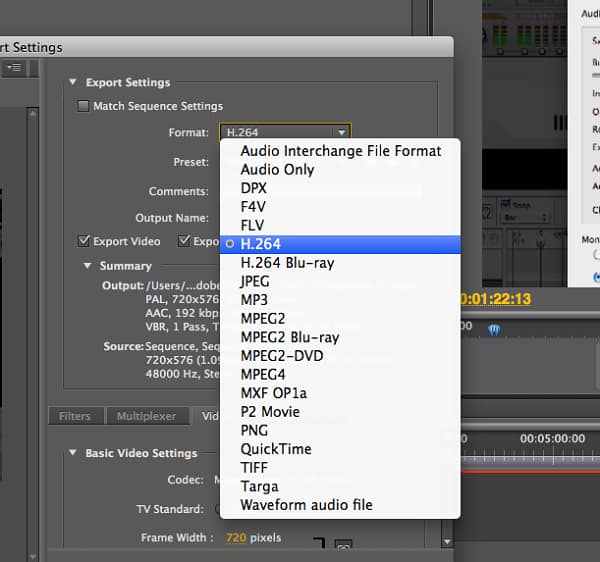The image size is (600, 562).
Task: Toggle the Export Audio checkbox
Action: tap(184, 241)
